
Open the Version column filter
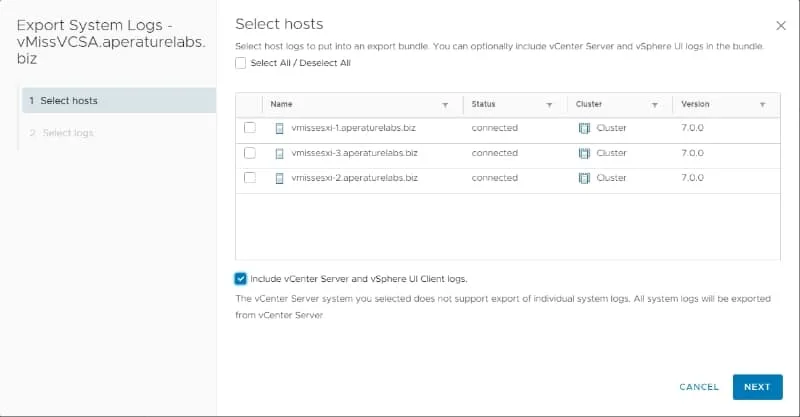click(762, 105)
